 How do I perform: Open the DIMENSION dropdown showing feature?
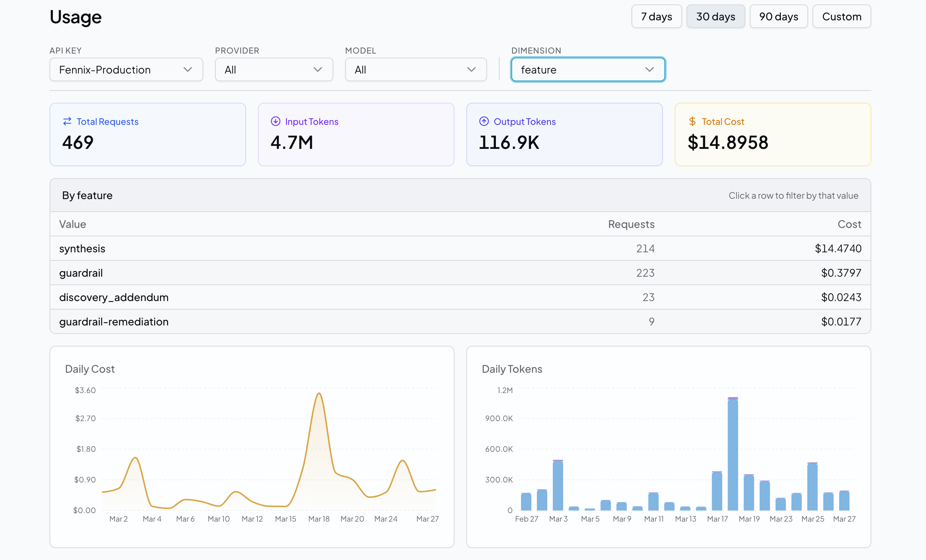coord(588,69)
